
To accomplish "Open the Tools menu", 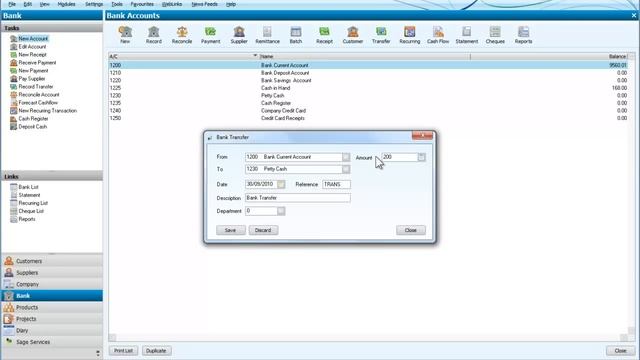I will (x=117, y=4).
